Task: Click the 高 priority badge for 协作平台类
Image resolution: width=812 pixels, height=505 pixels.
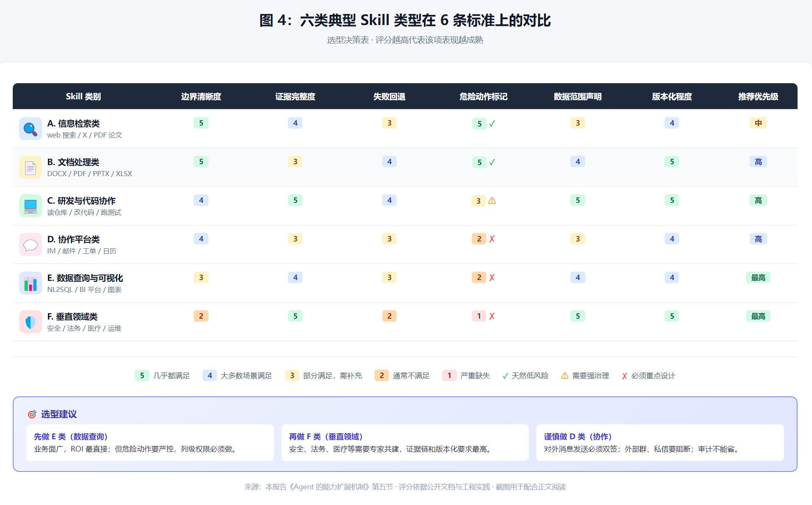Action: point(758,239)
